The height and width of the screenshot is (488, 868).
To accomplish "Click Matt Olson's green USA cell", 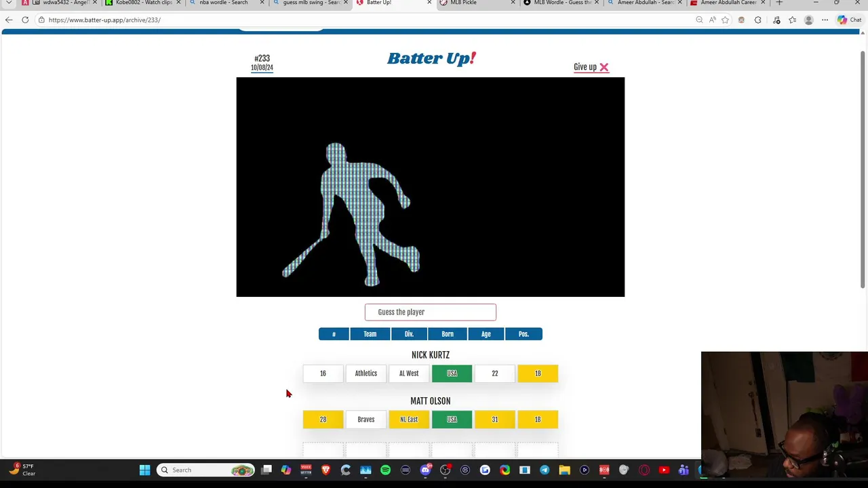I will click(452, 420).
